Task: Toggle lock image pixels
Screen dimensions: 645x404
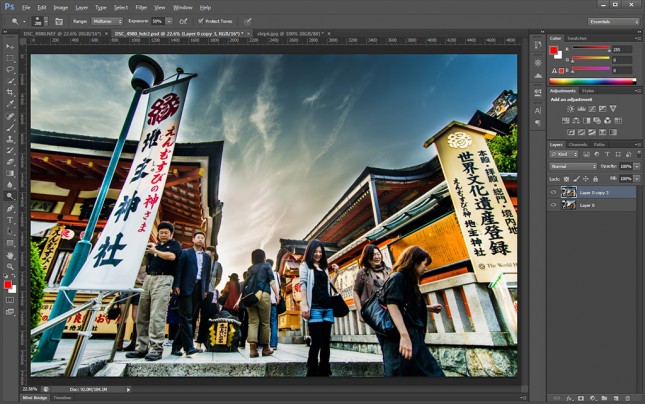Action: (576, 179)
